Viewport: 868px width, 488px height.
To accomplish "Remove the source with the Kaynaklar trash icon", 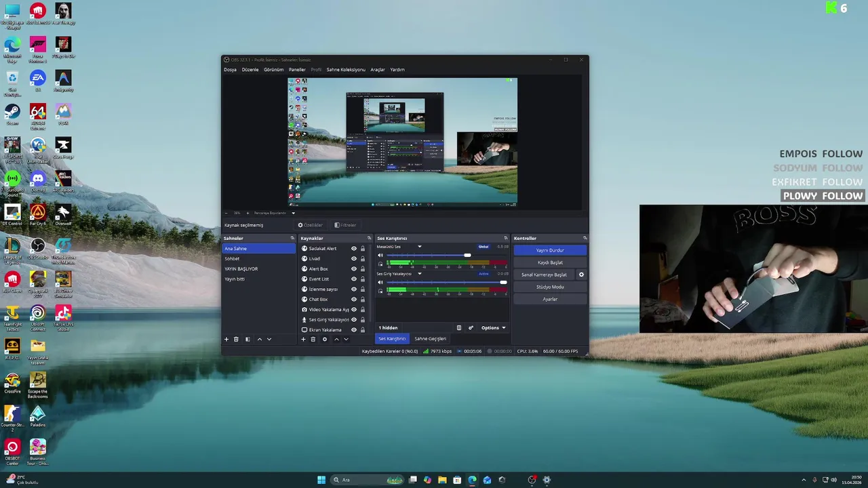I will point(313,339).
